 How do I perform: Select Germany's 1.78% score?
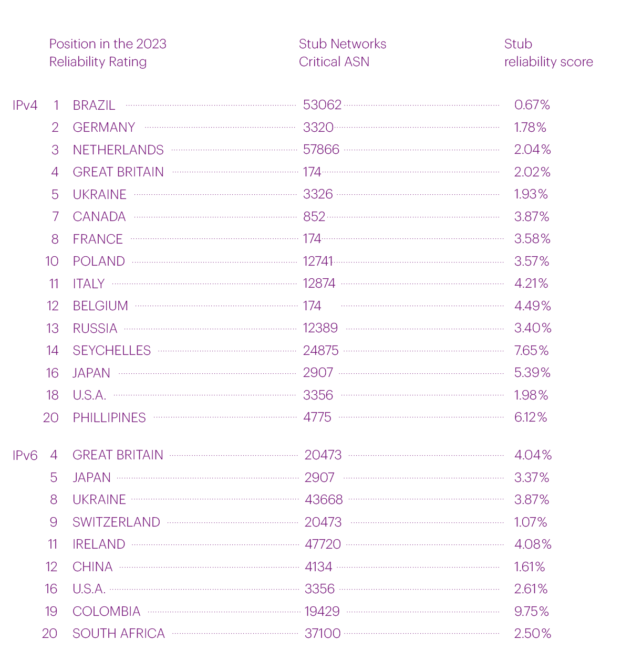click(530, 128)
